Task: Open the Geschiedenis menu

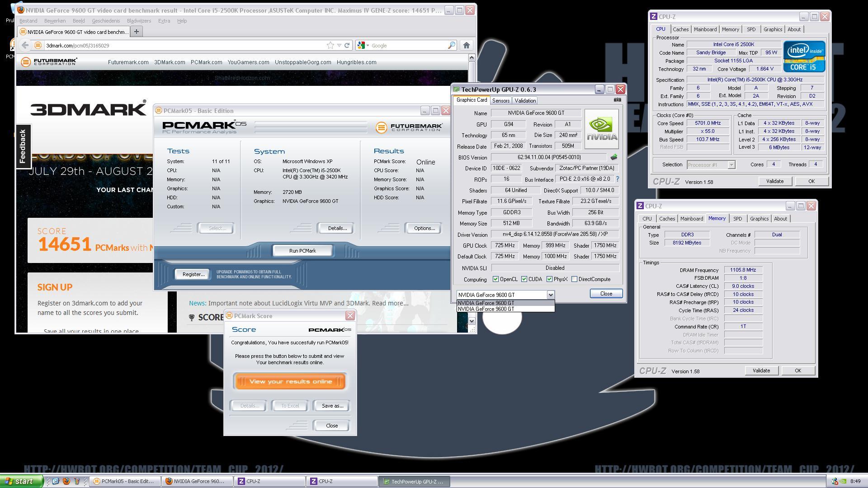Action: pos(106,21)
